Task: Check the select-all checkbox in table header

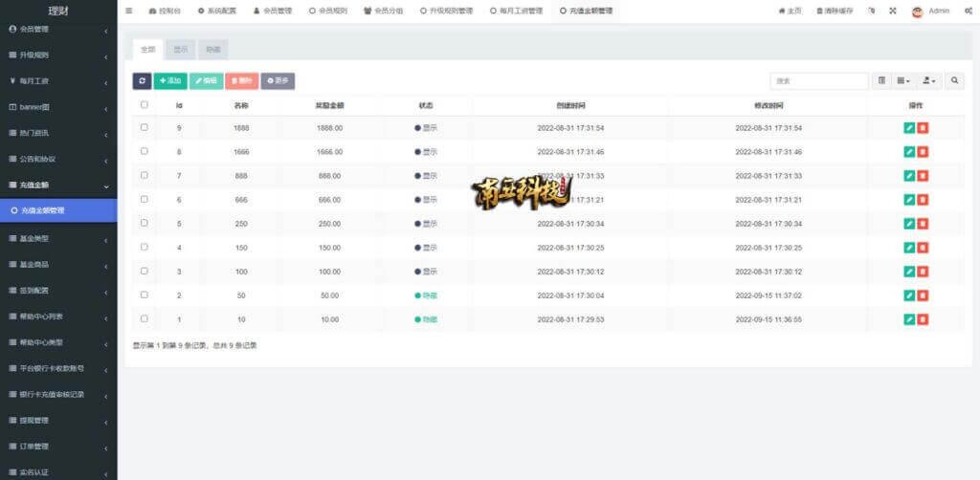Action: 145,105
